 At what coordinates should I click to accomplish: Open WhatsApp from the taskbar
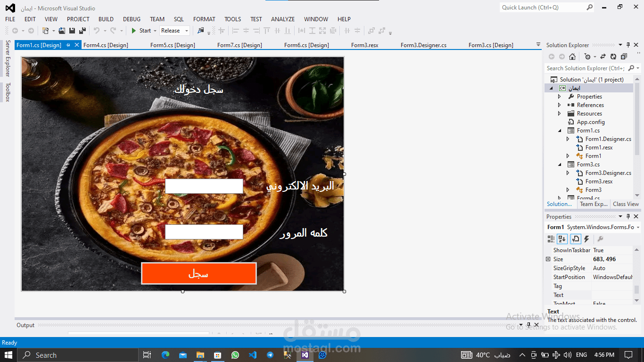tap(235, 355)
